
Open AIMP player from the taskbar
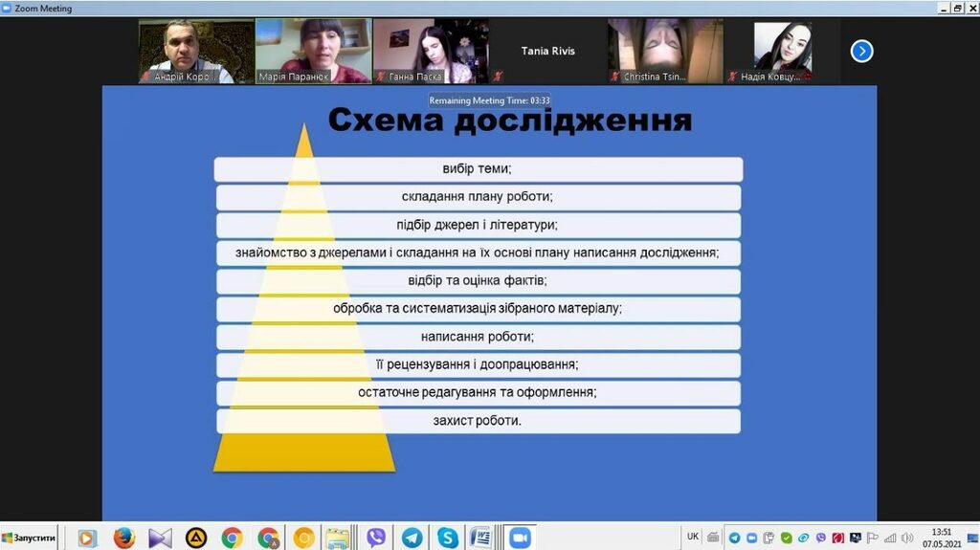pyautogui.click(x=196, y=538)
